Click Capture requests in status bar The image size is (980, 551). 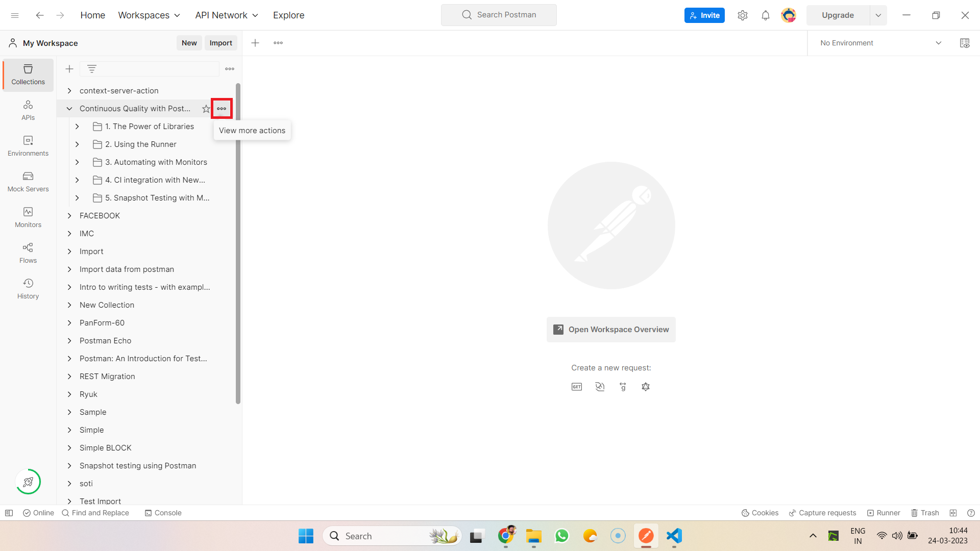pyautogui.click(x=822, y=513)
